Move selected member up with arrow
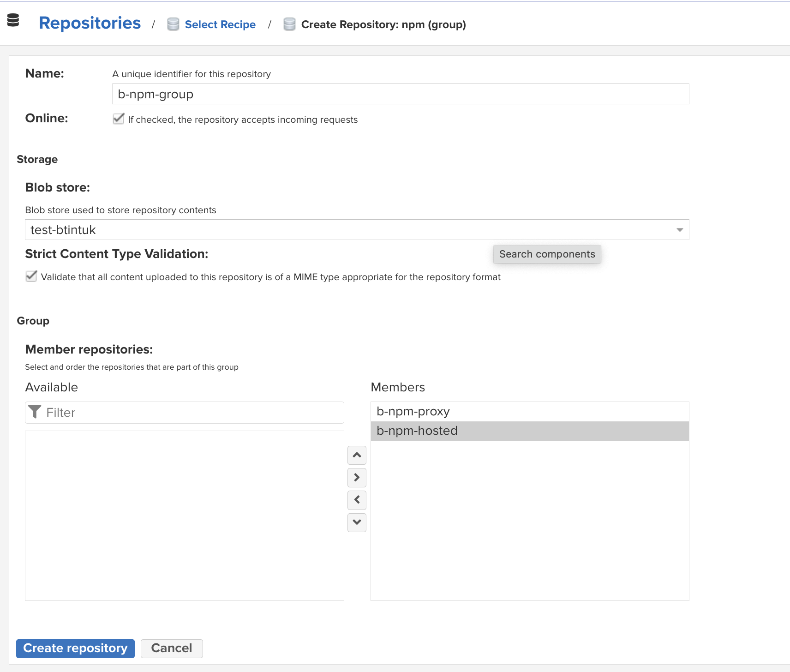 (x=357, y=455)
